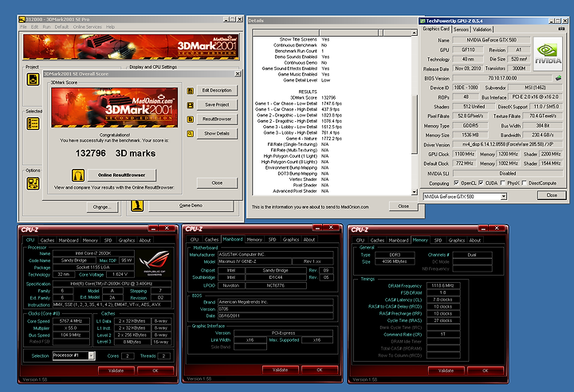Screen dimensions: 574x392
Task: Click the icon beside Online ResultBrowser button
Action: (x=78, y=175)
